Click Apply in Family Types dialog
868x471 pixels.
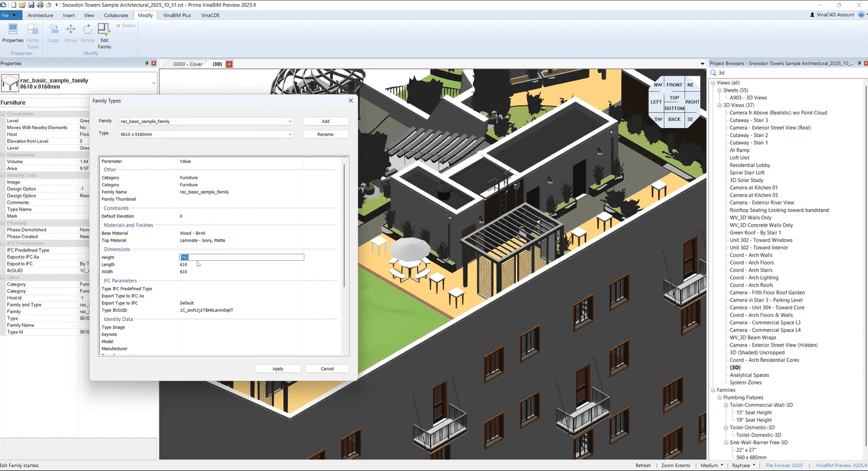278,369
